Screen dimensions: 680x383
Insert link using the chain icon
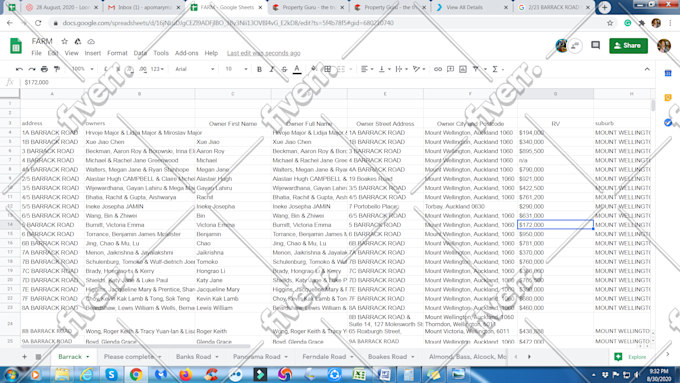tap(438, 69)
